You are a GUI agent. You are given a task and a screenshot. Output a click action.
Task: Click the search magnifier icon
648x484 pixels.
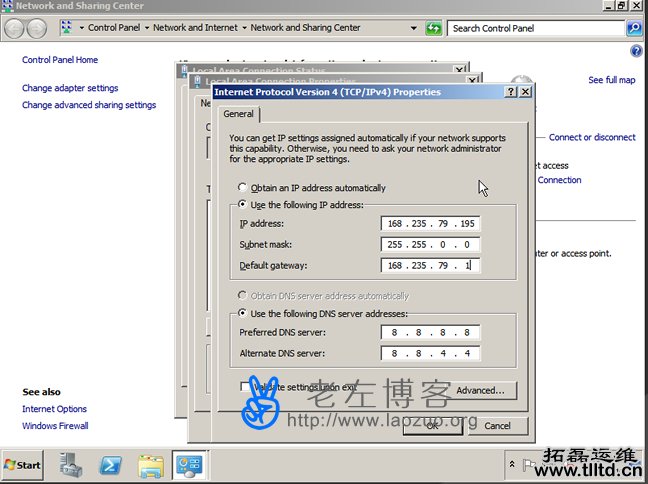click(x=634, y=28)
